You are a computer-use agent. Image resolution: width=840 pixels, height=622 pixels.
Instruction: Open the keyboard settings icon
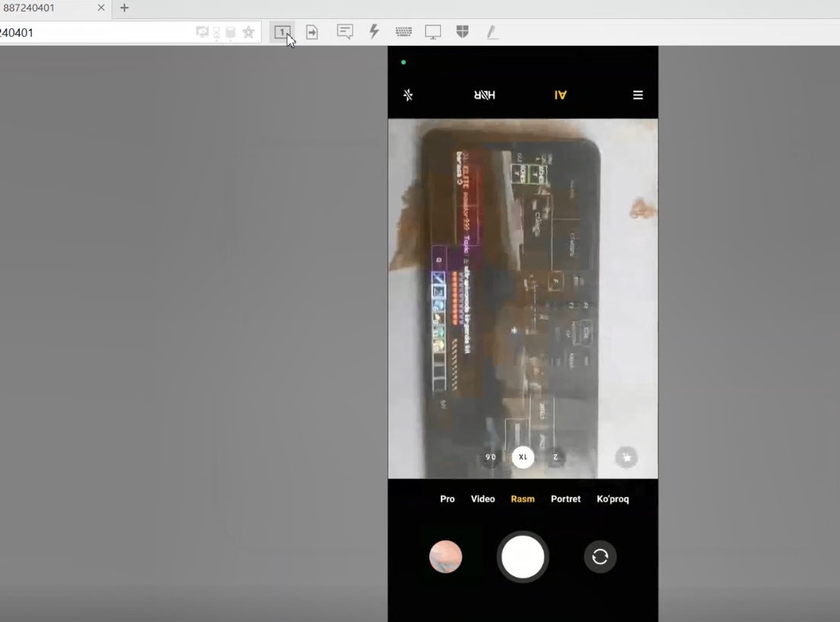click(x=404, y=31)
